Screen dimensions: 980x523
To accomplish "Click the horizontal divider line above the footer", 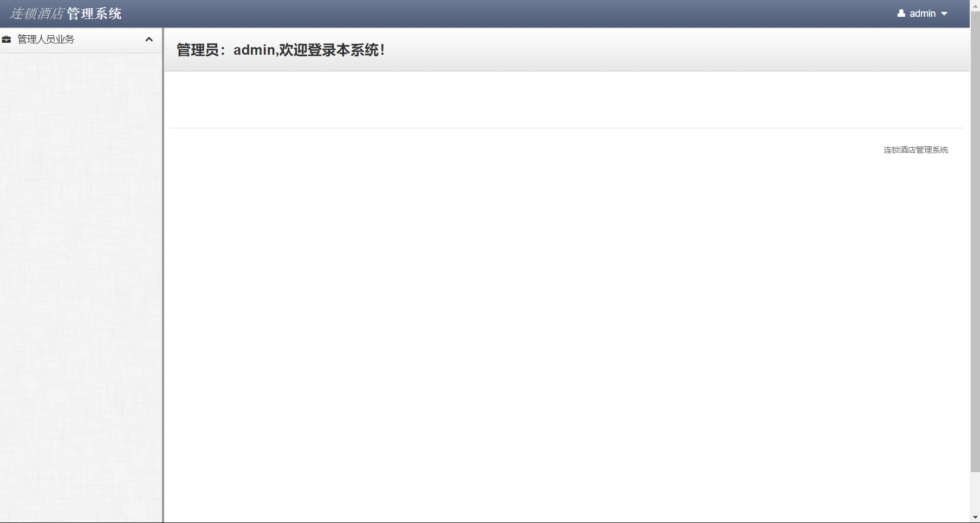I will coord(567,128).
